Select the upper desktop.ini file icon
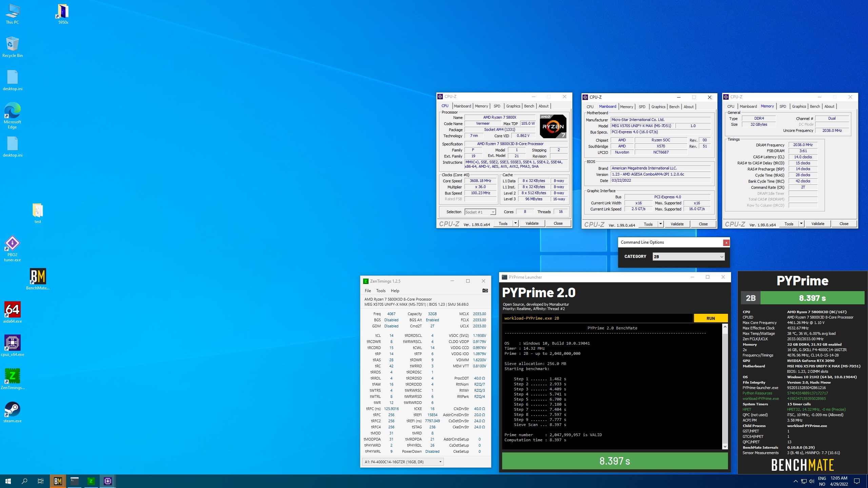868x488 pixels. coord(12,81)
